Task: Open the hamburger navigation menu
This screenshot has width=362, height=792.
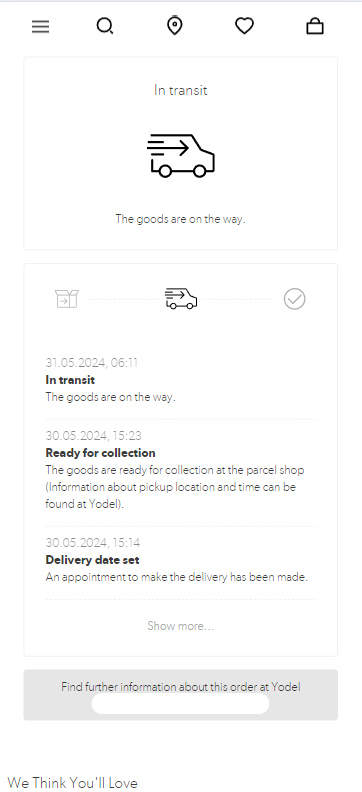Action: coord(40,26)
